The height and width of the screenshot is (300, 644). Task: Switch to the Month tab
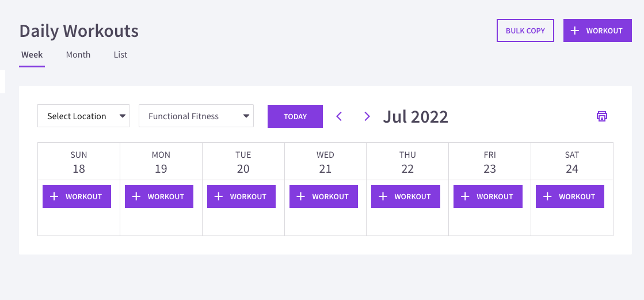78,55
